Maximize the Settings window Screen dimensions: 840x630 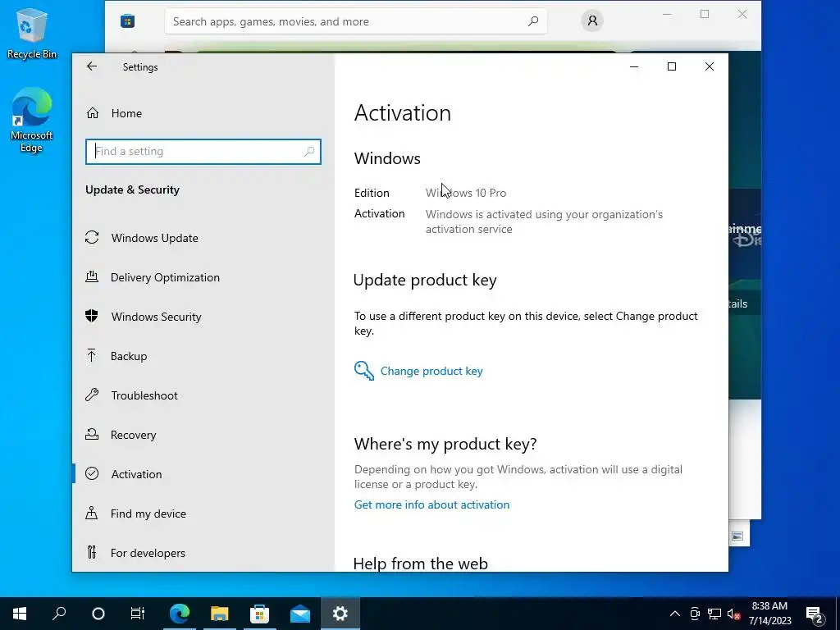[672, 66]
